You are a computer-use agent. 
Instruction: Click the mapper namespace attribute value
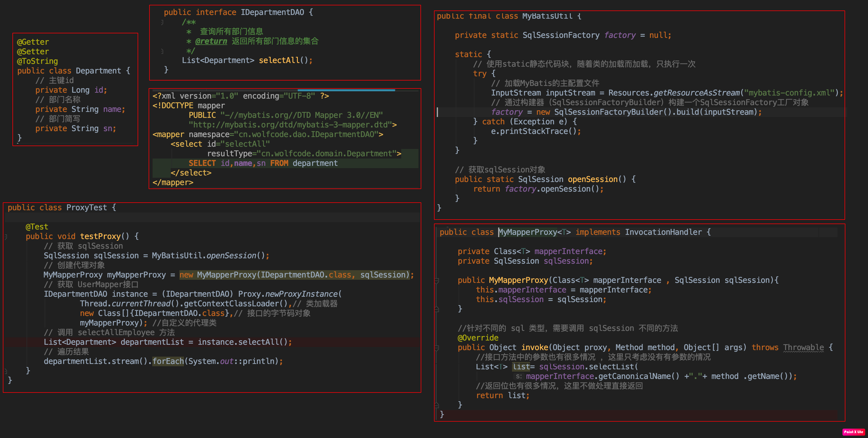pyautogui.click(x=306, y=135)
